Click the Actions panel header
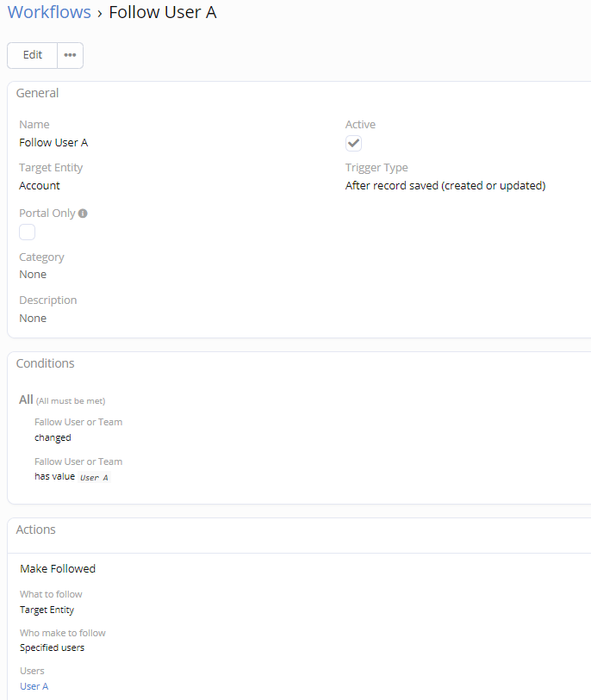 (36, 530)
